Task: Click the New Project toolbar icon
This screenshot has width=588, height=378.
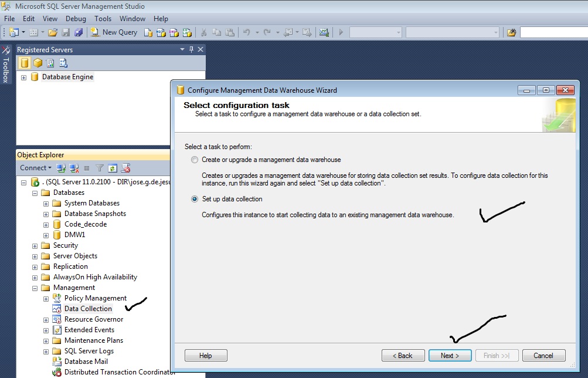Action: click(13, 33)
